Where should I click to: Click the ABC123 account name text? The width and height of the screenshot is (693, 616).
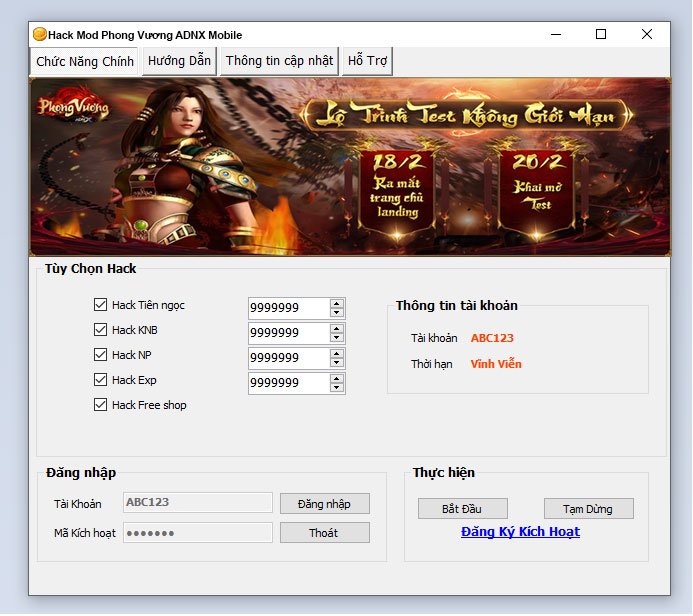(492, 338)
